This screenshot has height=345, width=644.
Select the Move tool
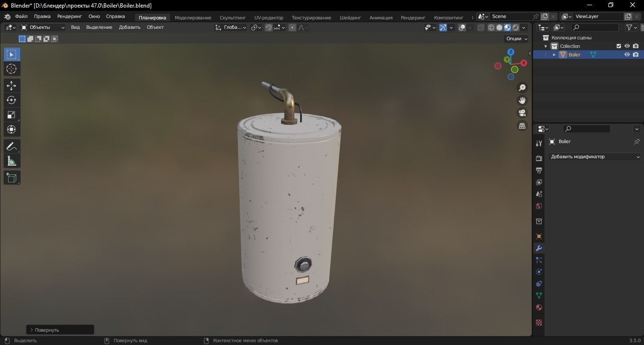pyautogui.click(x=11, y=85)
